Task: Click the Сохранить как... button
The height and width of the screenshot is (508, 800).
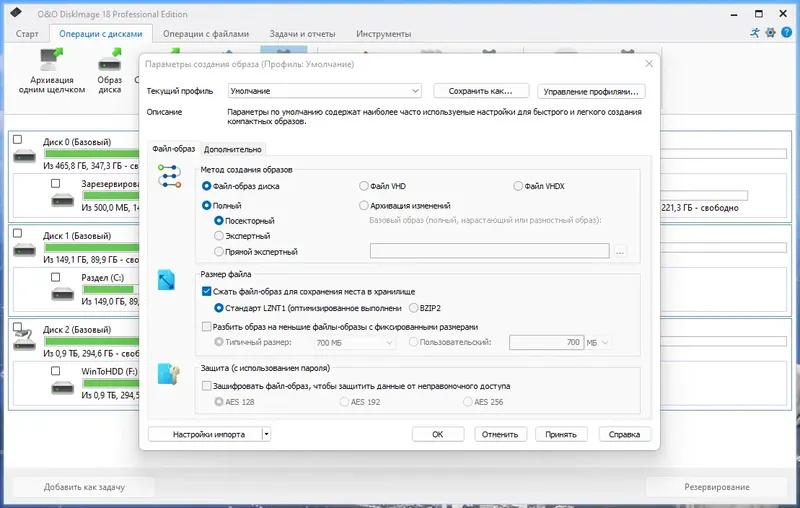Action: [x=481, y=91]
